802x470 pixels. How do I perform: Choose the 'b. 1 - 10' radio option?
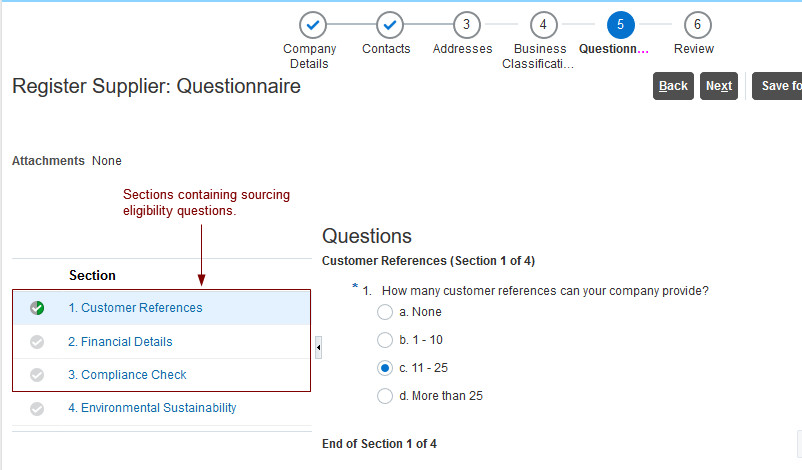[x=385, y=340]
